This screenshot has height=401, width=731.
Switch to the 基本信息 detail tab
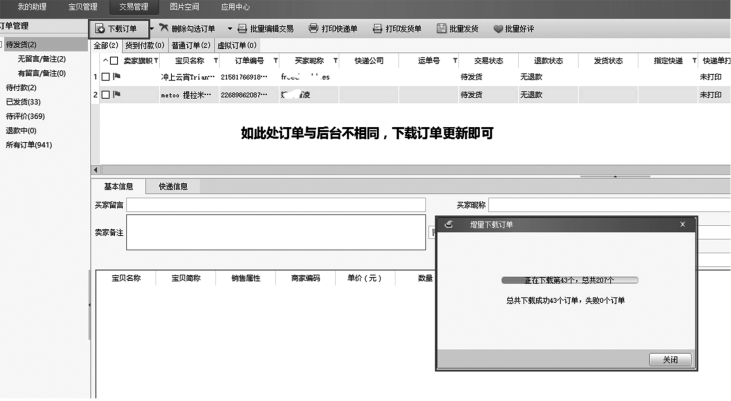pyautogui.click(x=118, y=187)
